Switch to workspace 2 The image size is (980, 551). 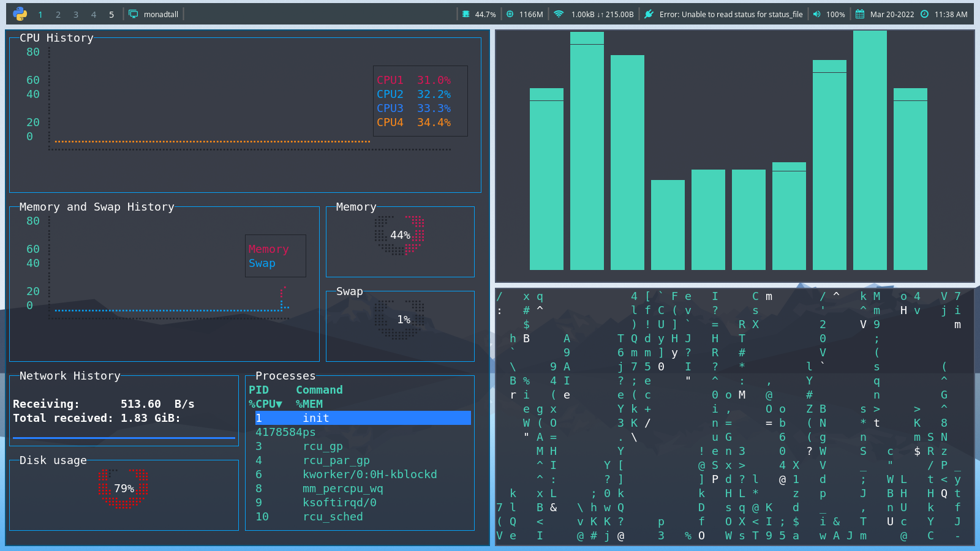coord(58,13)
